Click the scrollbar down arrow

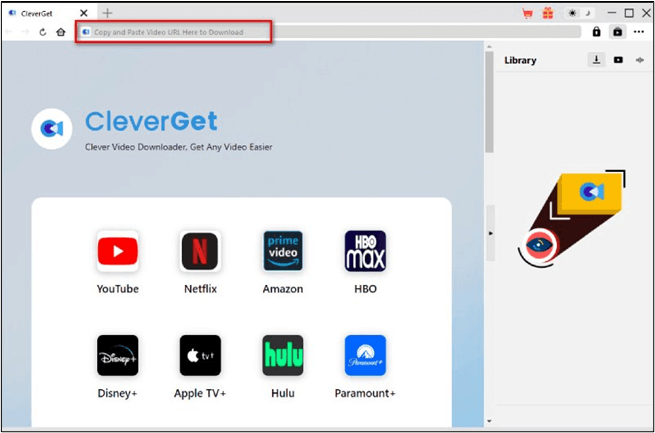coord(489,421)
